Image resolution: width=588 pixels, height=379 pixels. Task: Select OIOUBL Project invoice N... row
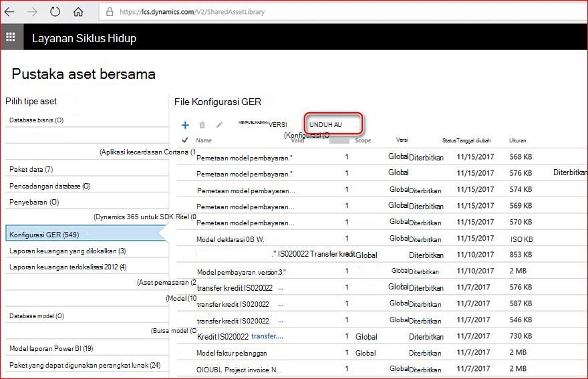click(x=382, y=369)
